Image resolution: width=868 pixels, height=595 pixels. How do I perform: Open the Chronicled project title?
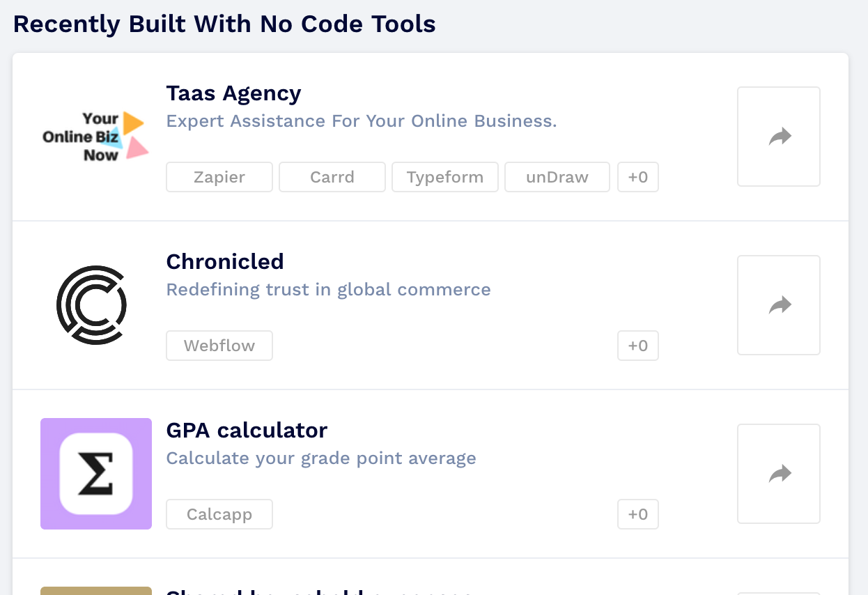[x=225, y=262]
